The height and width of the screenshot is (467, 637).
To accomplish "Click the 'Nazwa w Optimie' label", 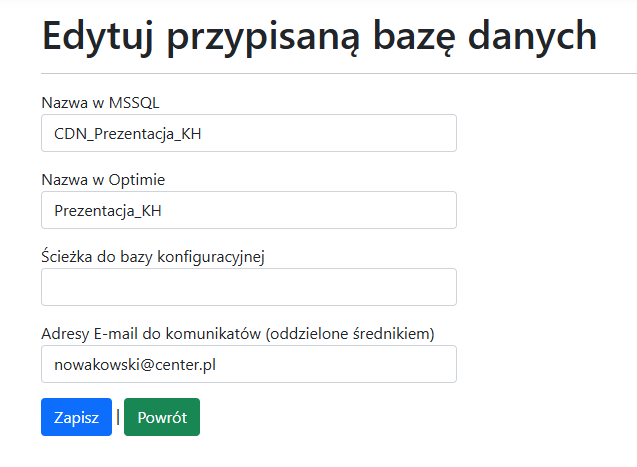I will click(x=103, y=179).
